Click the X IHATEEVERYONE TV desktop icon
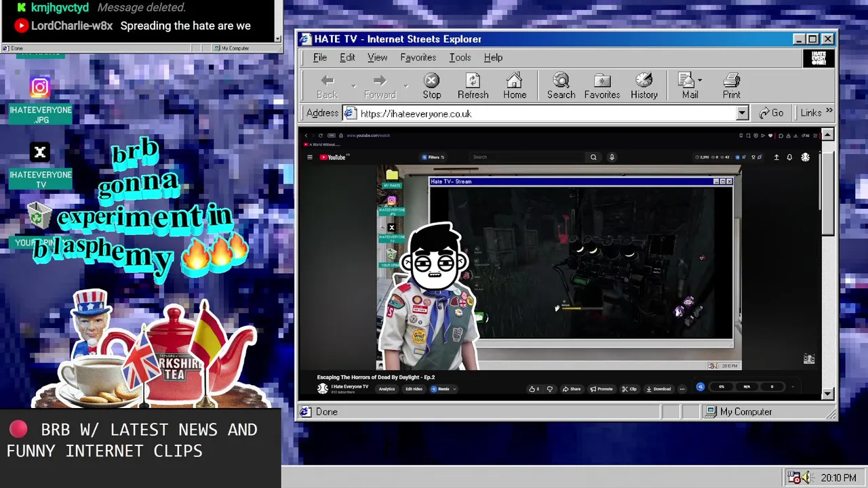 [x=40, y=152]
